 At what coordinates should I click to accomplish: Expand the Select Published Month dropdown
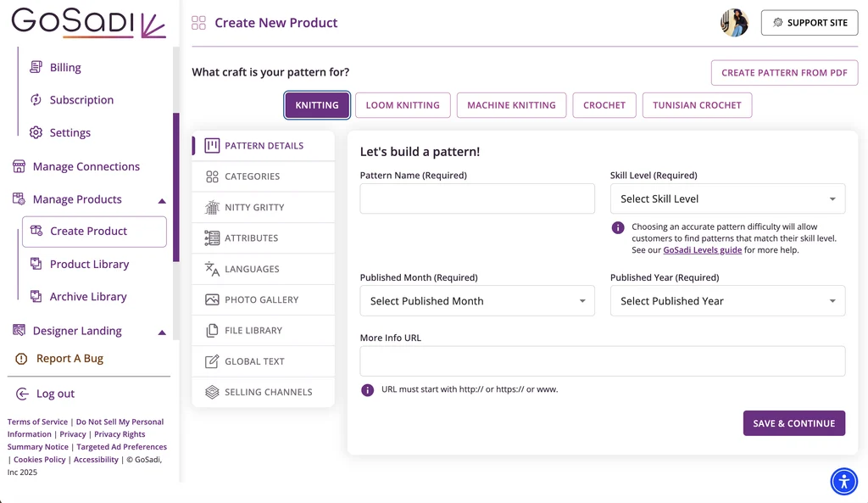[x=477, y=301]
